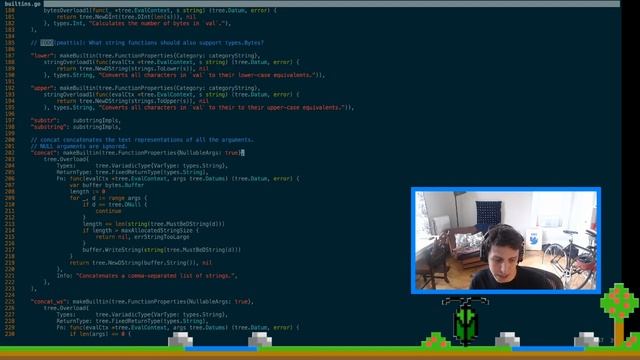Click the 'var buffer bytes.Buffer' declaration

point(107,185)
